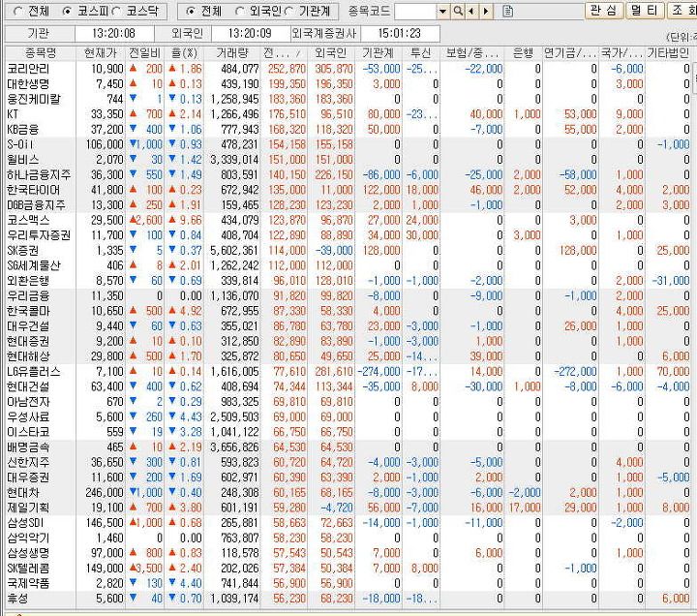Select the 우리금융 stock row name
Screen dimensions: 697x616
pos(28,295)
